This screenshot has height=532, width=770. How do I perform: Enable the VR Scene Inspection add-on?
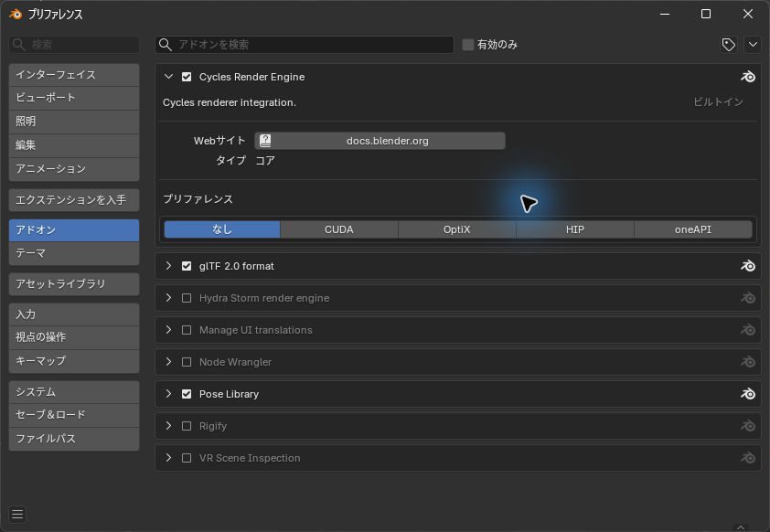(x=187, y=458)
